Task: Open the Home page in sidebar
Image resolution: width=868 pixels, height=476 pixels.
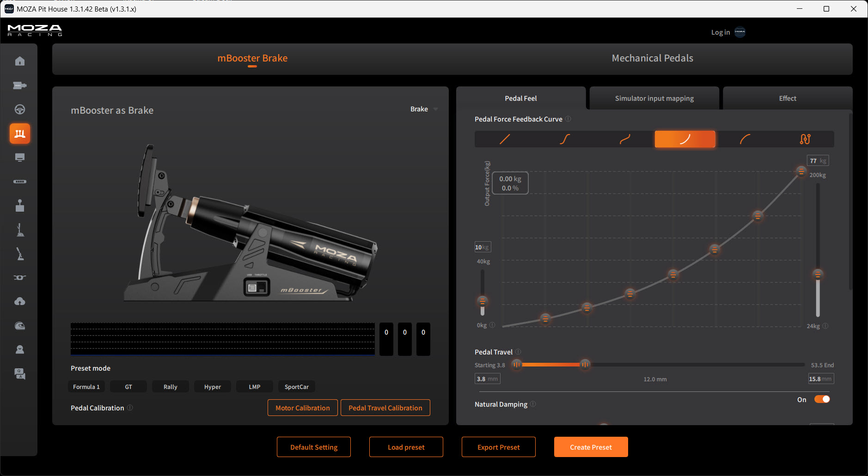Action: pyautogui.click(x=20, y=61)
